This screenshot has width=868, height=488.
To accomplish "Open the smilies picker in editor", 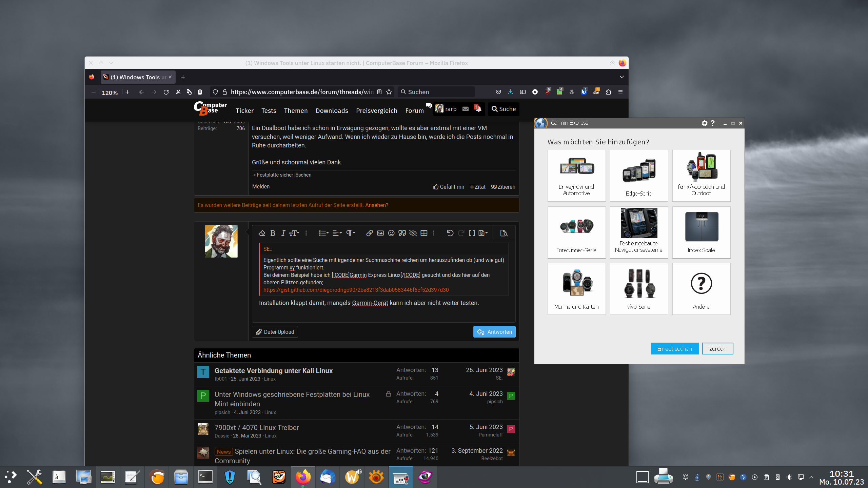I will (x=391, y=233).
